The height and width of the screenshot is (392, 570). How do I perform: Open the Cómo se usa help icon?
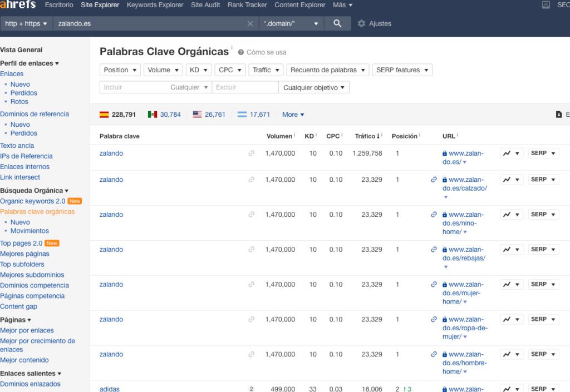point(240,52)
